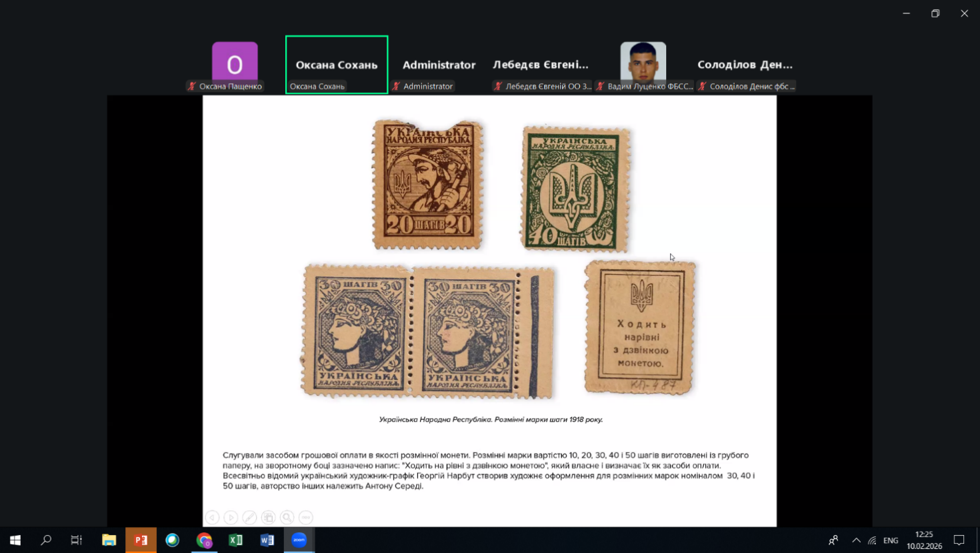Open the round teal app on the taskbar

pos(173,540)
